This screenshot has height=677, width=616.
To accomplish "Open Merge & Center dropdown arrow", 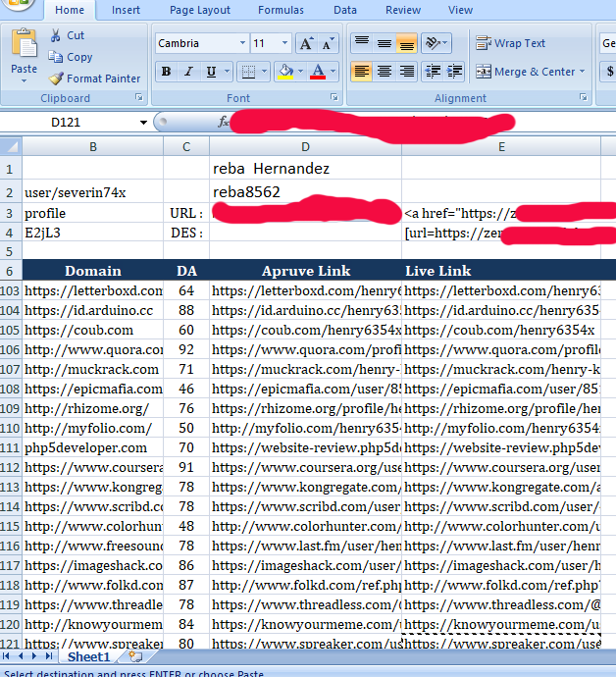I will pos(582,72).
